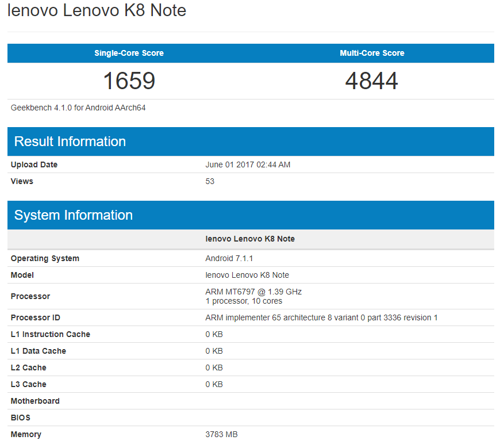This screenshot has height=444, width=504.
Task: Select 'ARM MT6797 @ 1.39 GHz' text
Action: click(253, 292)
